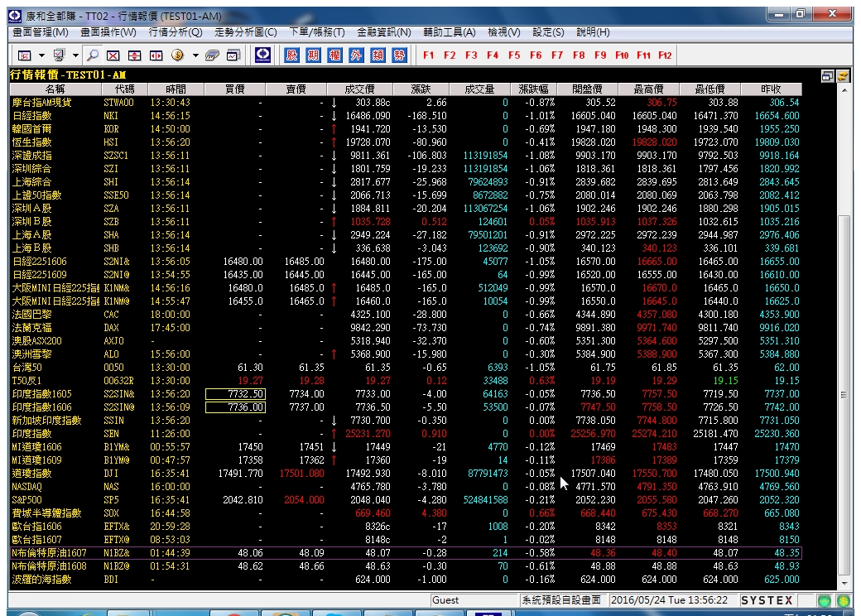
Task: Open the 走勢分析圖(C) menu
Action: coord(245,32)
